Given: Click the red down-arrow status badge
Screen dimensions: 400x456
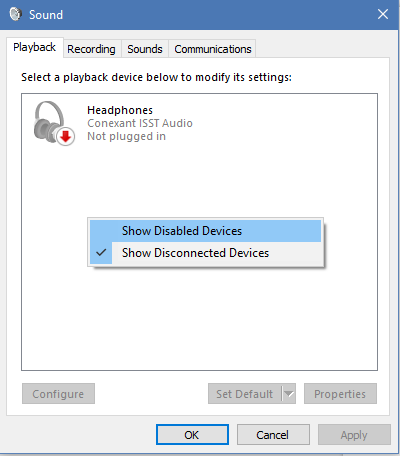Looking at the screenshot, I should click(x=65, y=136).
